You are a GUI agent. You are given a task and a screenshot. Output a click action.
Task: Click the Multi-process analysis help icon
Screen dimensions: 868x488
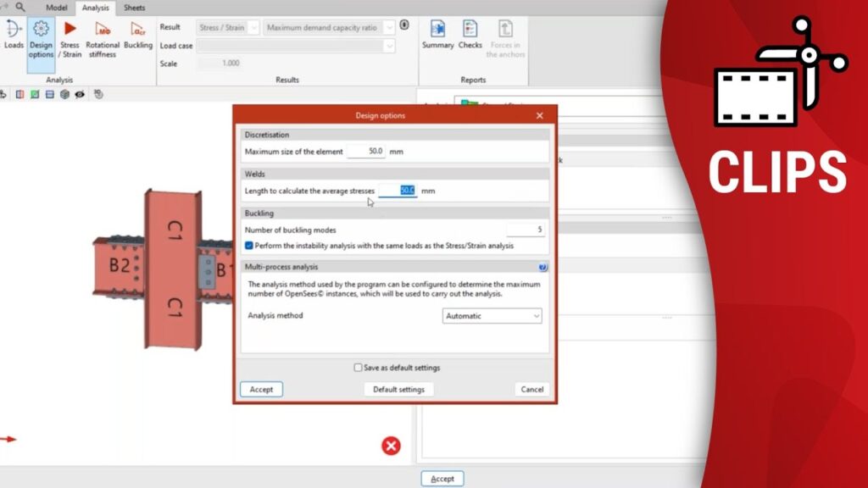coord(542,267)
